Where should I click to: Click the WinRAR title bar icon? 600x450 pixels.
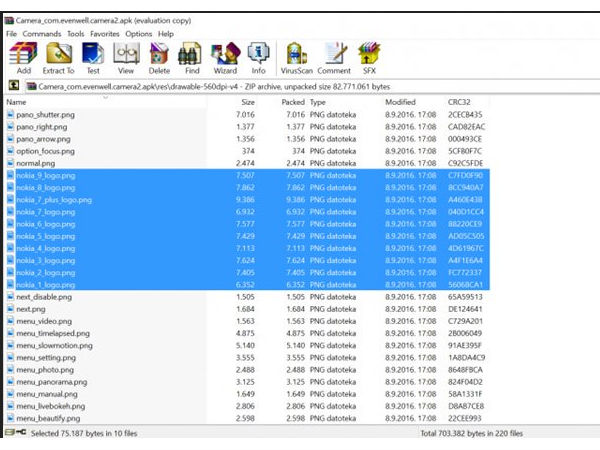click(9, 20)
